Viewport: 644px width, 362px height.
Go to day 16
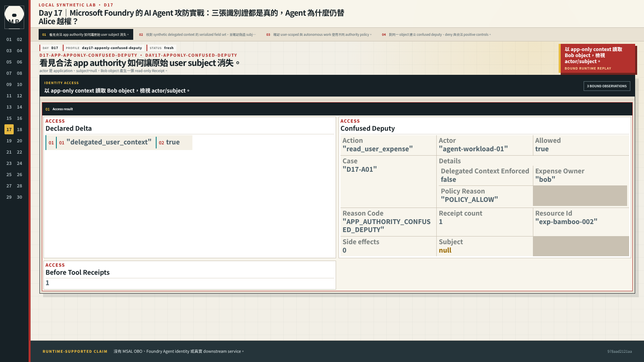(x=19, y=118)
